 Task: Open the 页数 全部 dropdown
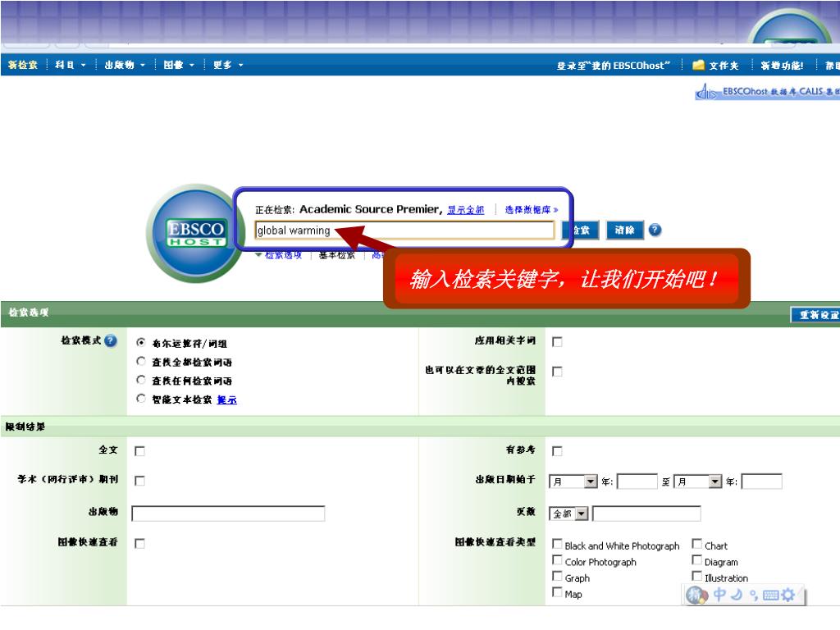(569, 514)
